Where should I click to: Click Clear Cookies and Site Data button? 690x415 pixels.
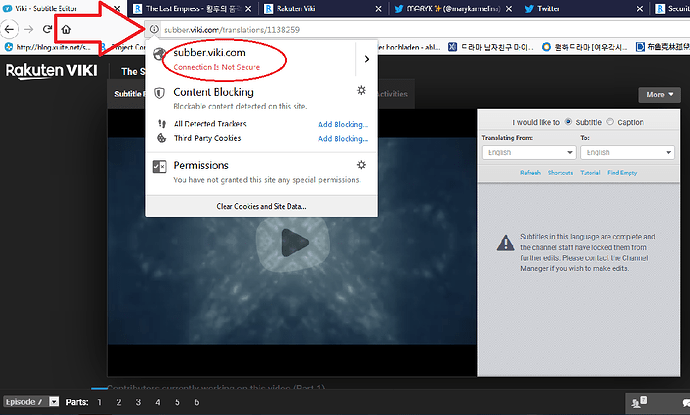click(x=261, y=206)
